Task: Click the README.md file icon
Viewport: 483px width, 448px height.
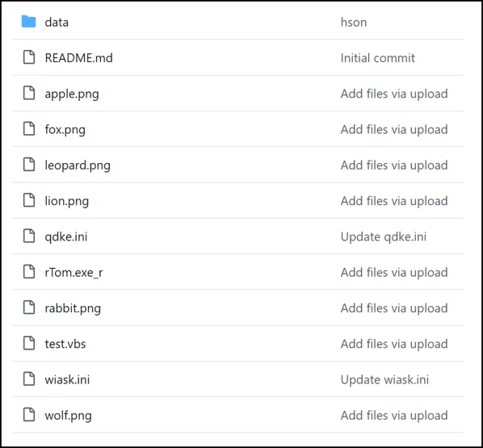Action: [29, 57]
